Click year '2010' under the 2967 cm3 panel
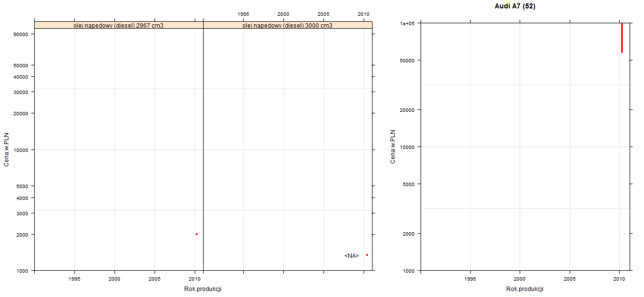This screenshot has height=297, width=644. [195, 279]
